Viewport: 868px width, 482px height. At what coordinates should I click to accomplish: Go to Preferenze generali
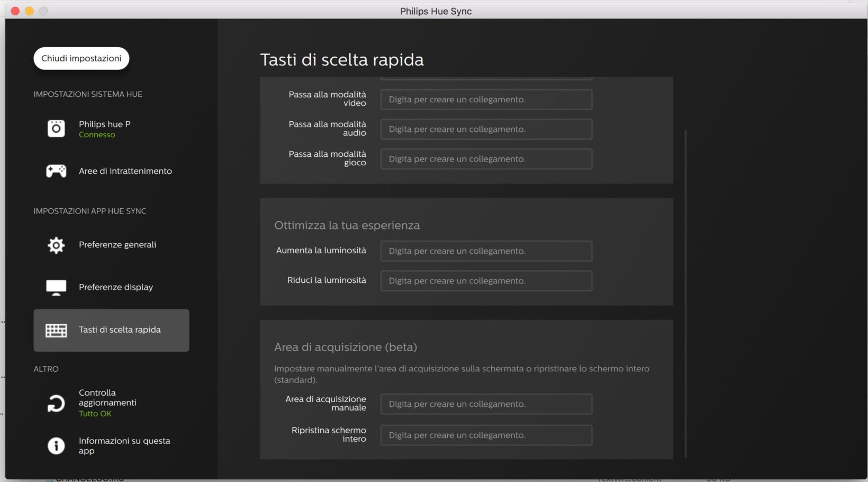[111, 245]
